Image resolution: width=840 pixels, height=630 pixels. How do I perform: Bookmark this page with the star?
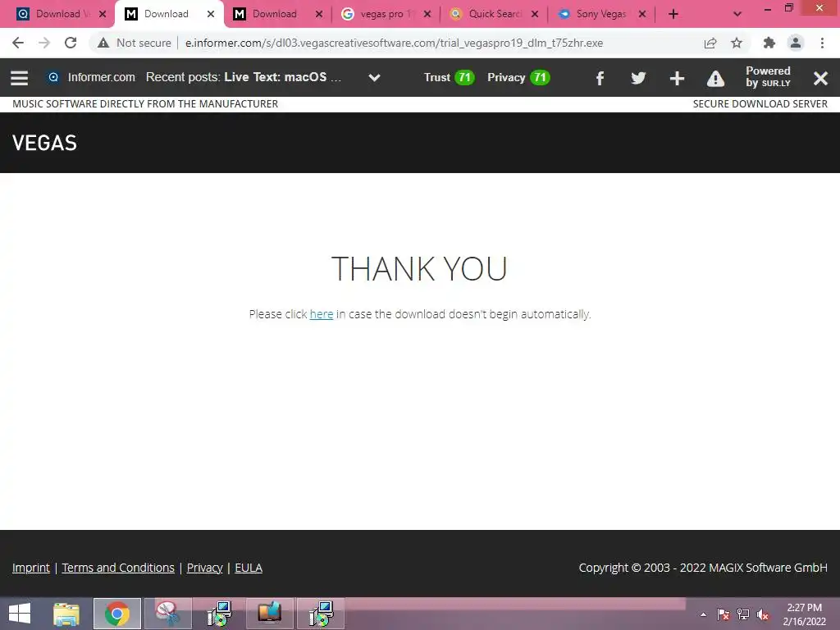click(737, 43)
